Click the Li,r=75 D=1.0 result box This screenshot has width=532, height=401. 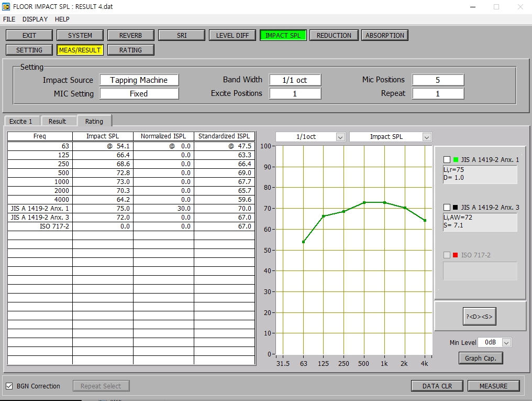(x=480, y=174)
